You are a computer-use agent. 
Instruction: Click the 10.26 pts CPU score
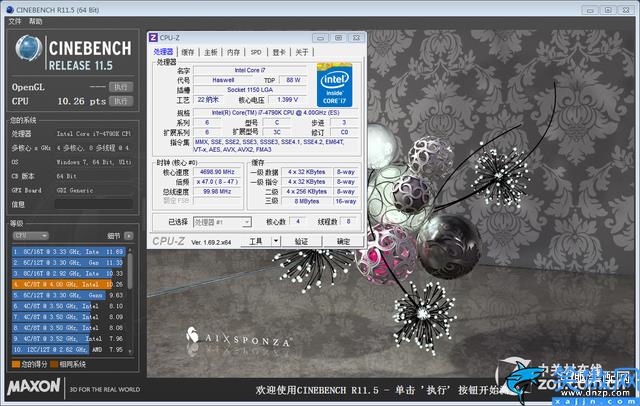(x=82, y=101)
